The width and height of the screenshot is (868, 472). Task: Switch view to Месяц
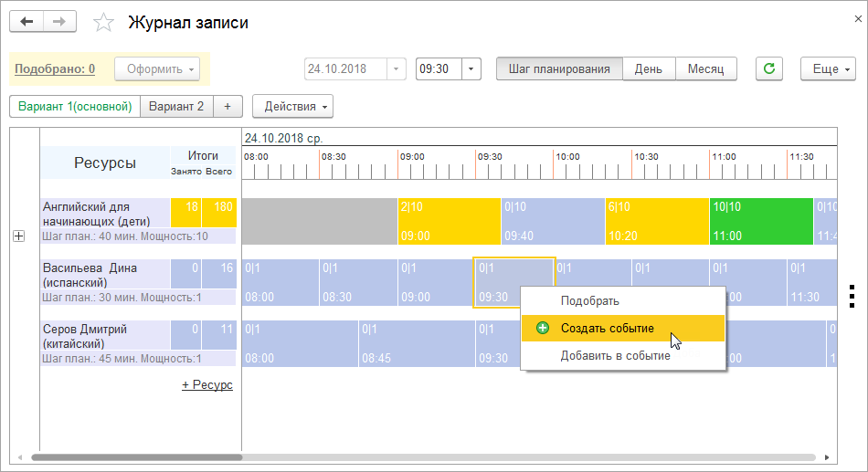click(x=705, y=68)
